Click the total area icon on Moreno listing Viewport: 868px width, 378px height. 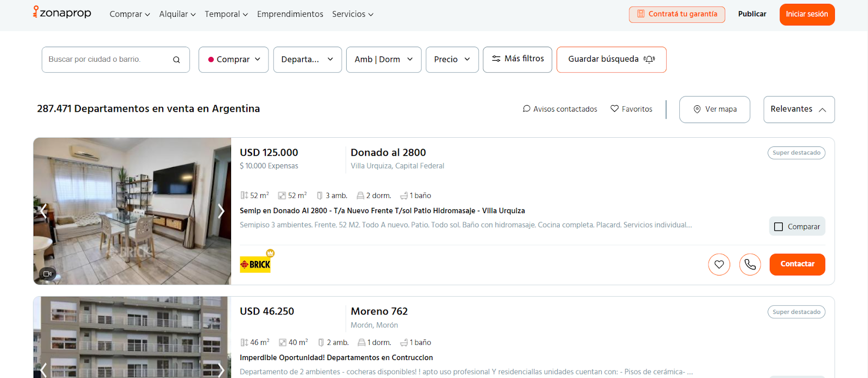coord(244,343)
